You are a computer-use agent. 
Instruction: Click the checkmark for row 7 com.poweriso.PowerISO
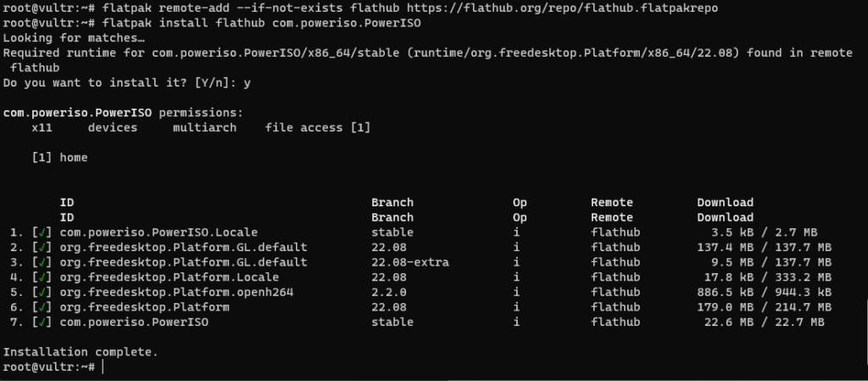point(42,322)
